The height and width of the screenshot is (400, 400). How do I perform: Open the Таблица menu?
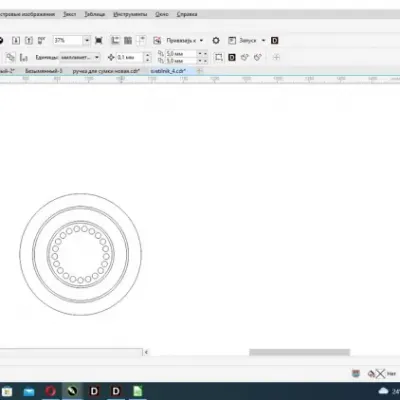coord(95,14)
